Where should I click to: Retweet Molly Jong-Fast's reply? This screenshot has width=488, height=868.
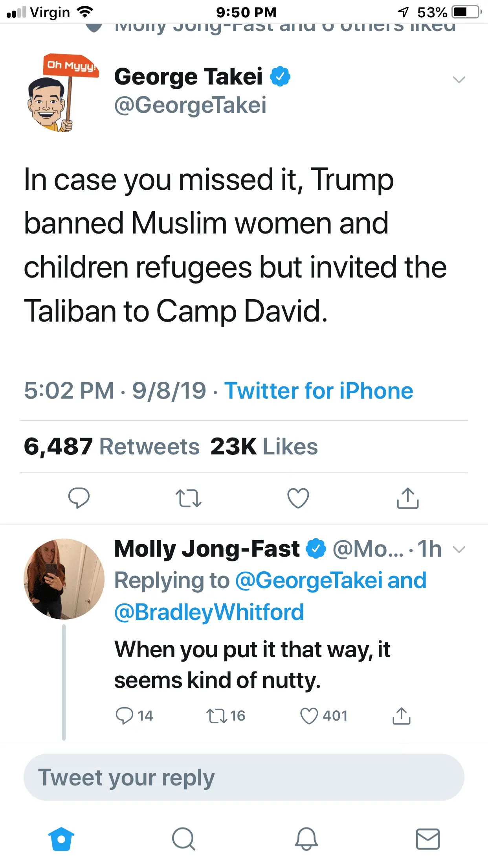[x=217, y=716]
